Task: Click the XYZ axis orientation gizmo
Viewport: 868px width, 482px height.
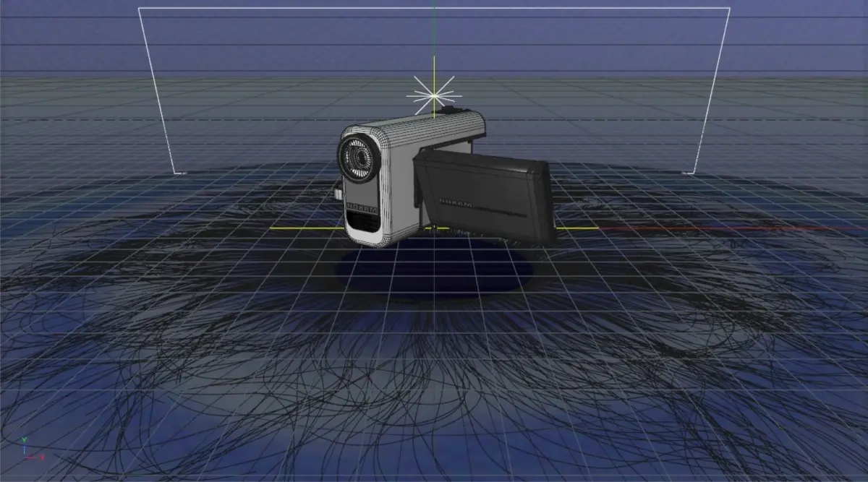Action: [x=32, y=449]
